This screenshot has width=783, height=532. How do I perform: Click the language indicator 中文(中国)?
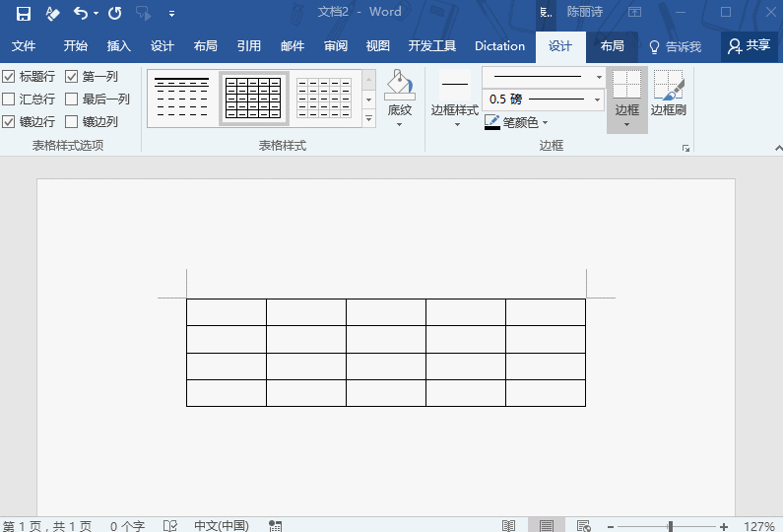pos(222,525)
